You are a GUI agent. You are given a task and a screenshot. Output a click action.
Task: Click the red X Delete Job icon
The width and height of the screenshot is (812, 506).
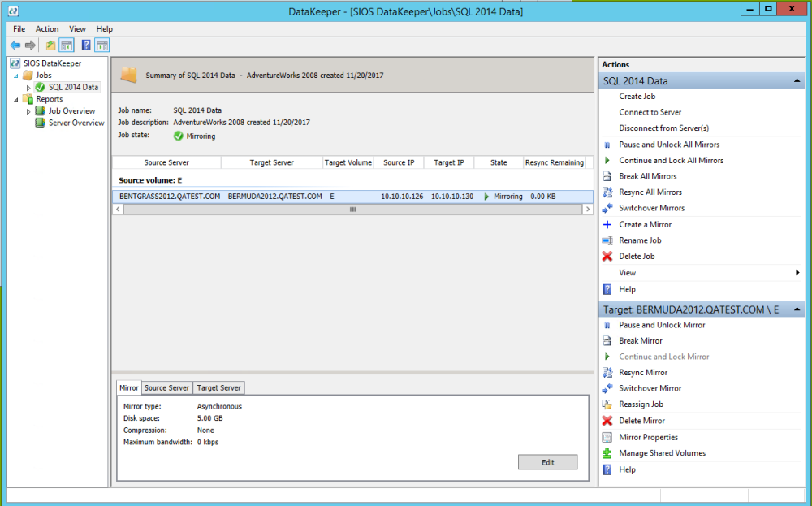[x=607, y=257]
